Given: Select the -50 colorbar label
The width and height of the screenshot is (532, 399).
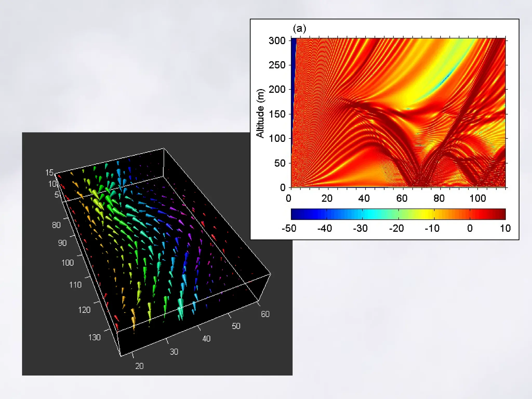Looking at the screenshot, I should pyautogui.click(x=289, y=228).
